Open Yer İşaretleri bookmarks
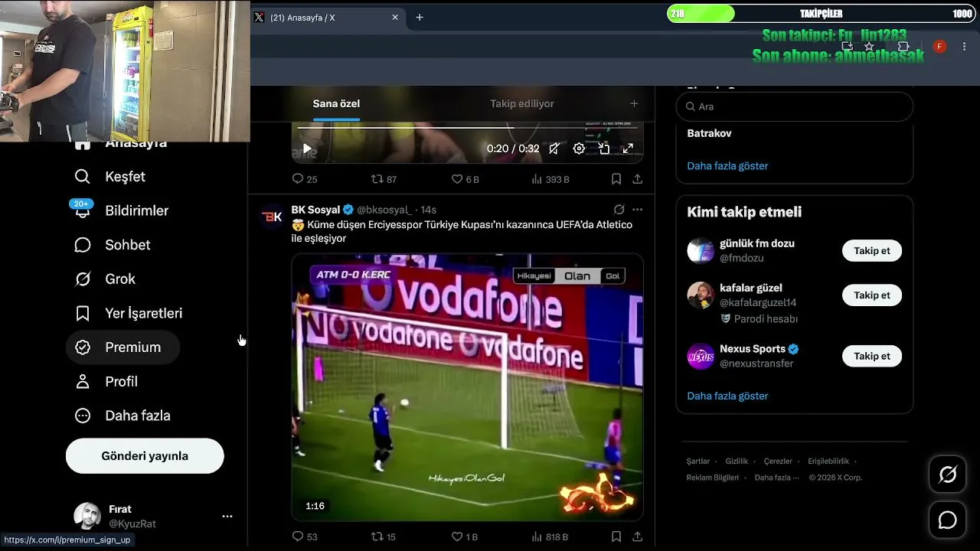Image resolution: width=980 pixels, height=551 pixels. tap(129, 313)
